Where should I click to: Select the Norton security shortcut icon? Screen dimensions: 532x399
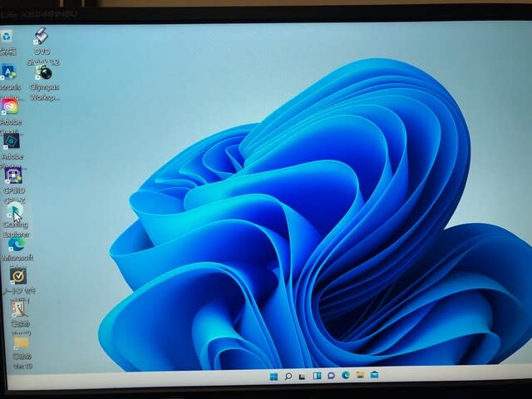pyautogui.click(x=18, y=277)
